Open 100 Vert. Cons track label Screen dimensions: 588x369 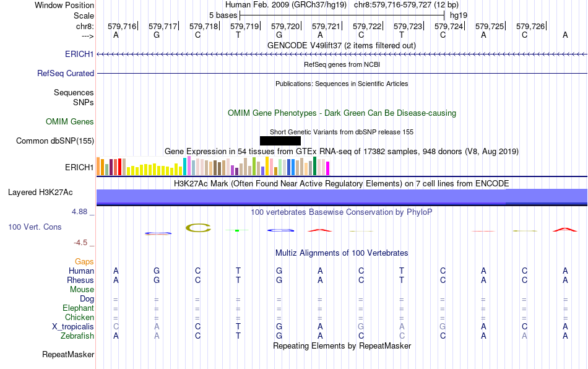pyautogui.click(x=35, y=227)
